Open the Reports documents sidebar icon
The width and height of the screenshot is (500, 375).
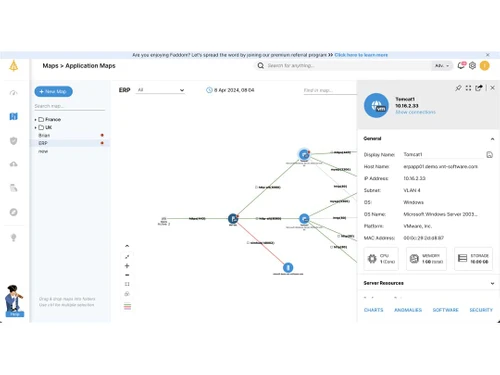click(14, 188)
